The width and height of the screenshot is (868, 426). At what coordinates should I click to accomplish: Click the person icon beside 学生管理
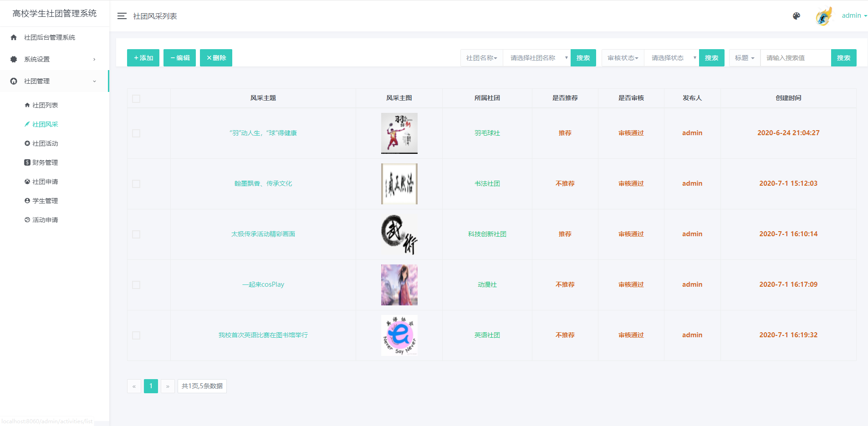(27, 201)
